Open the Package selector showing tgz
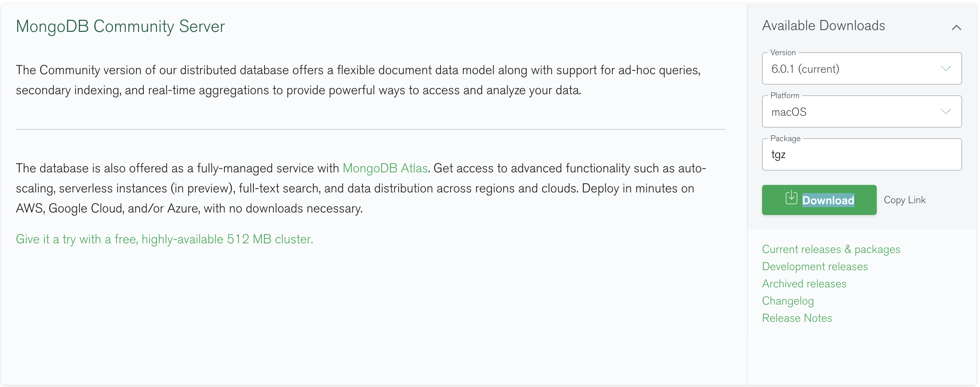Screen dimensions: 980x387 (862, 154)
